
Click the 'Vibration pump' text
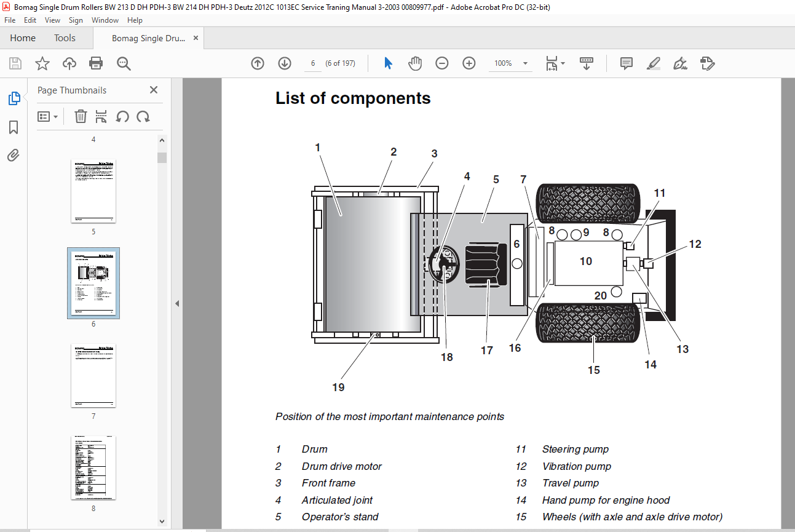click(577, 466)
